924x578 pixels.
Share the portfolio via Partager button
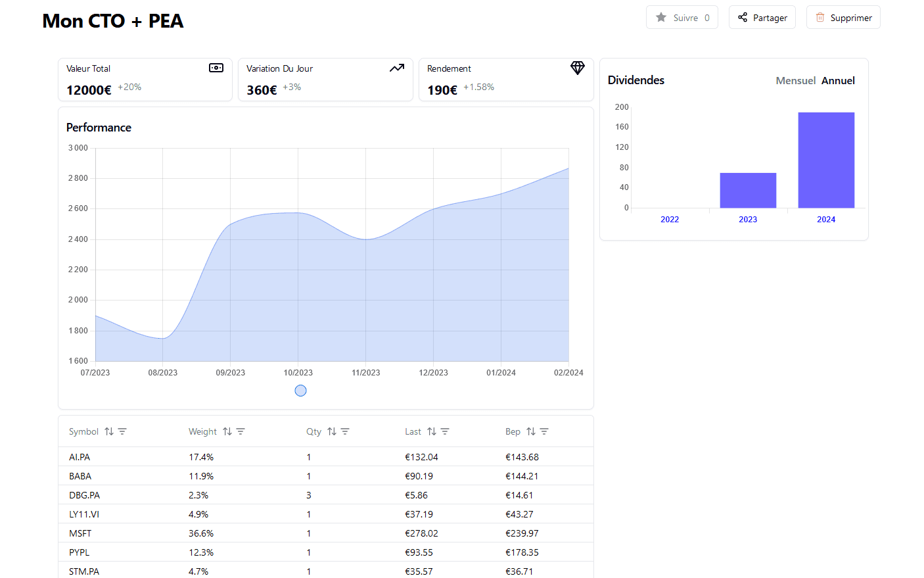click(762, 18)
